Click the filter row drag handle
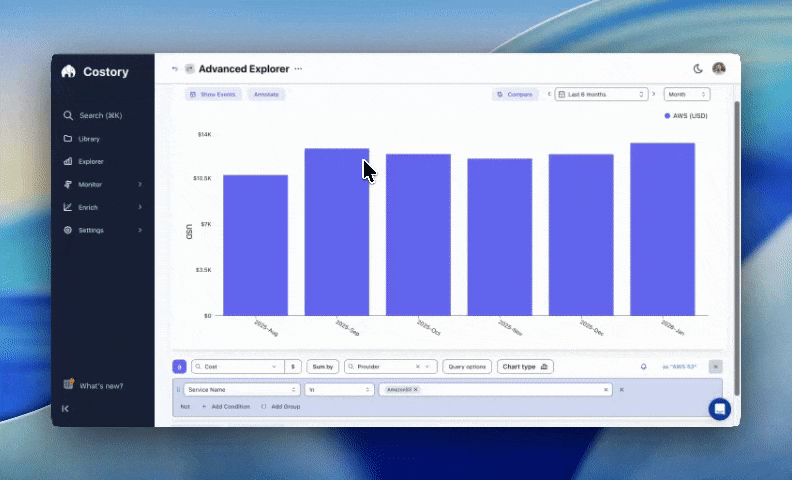 178,390
